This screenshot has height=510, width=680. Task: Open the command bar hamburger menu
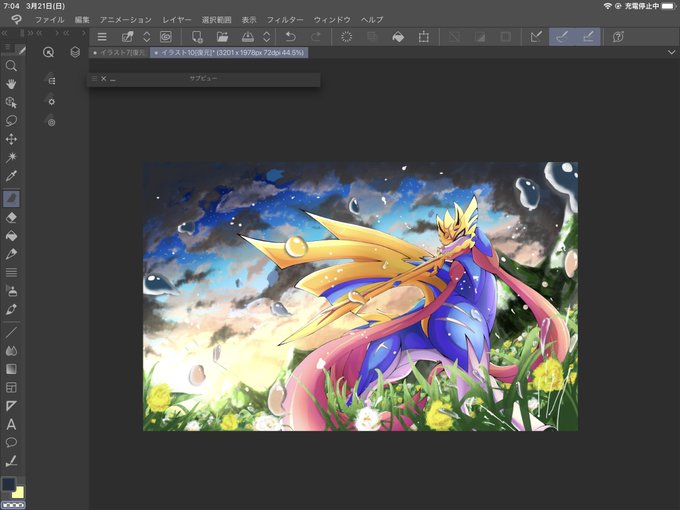[102, 37]
